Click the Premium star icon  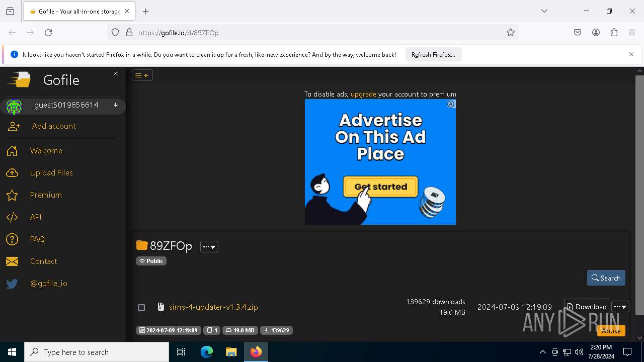[12, 195]
